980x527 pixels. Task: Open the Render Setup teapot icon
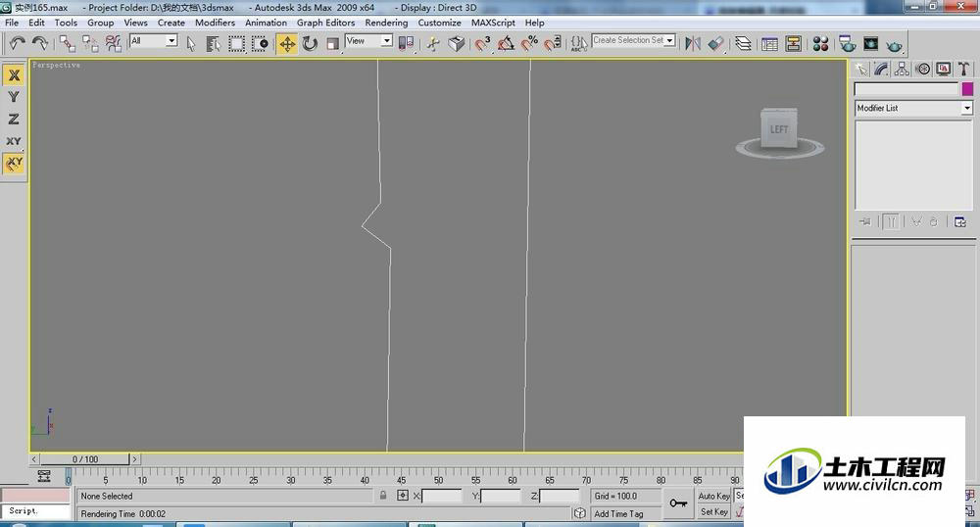848,43
